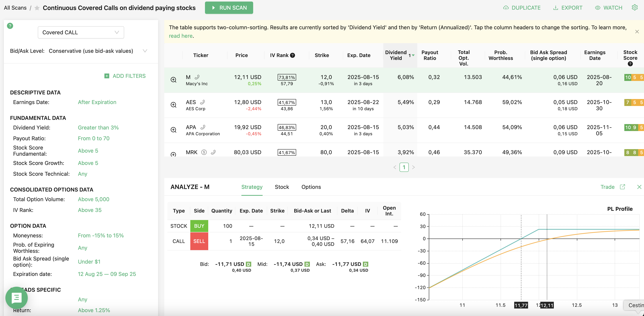The height and width of the screenshot is (316, 644).
Task: Click the green help question mark icon
Action: tap(10, 26)
